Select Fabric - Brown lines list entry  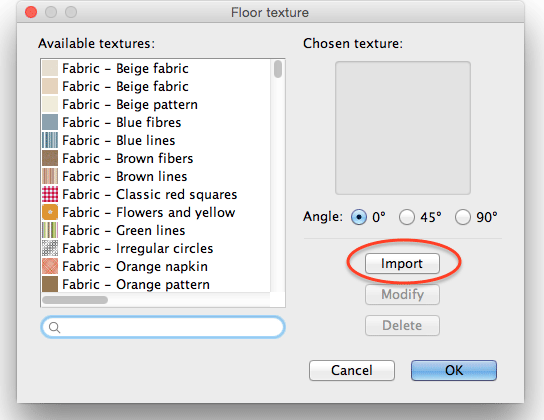pyautogui.click(x=156, y=177)
